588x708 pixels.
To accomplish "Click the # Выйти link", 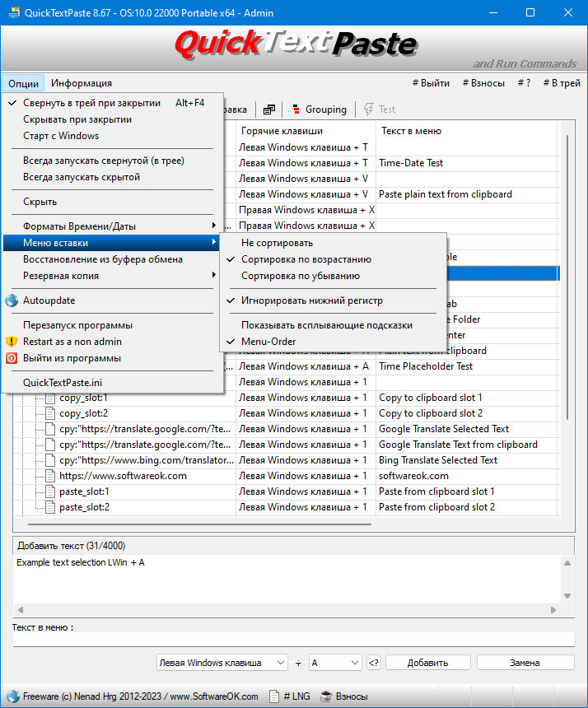I will [x=431, y=83].
